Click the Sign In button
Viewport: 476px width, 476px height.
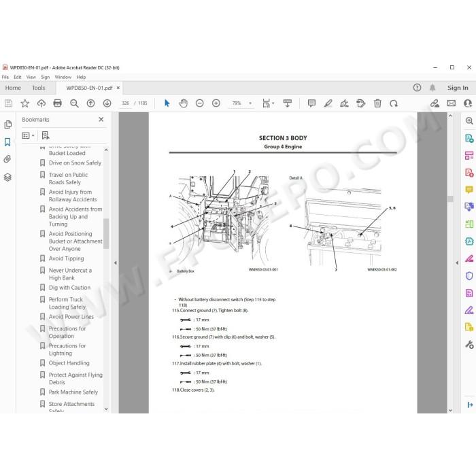tap(458, 88)
